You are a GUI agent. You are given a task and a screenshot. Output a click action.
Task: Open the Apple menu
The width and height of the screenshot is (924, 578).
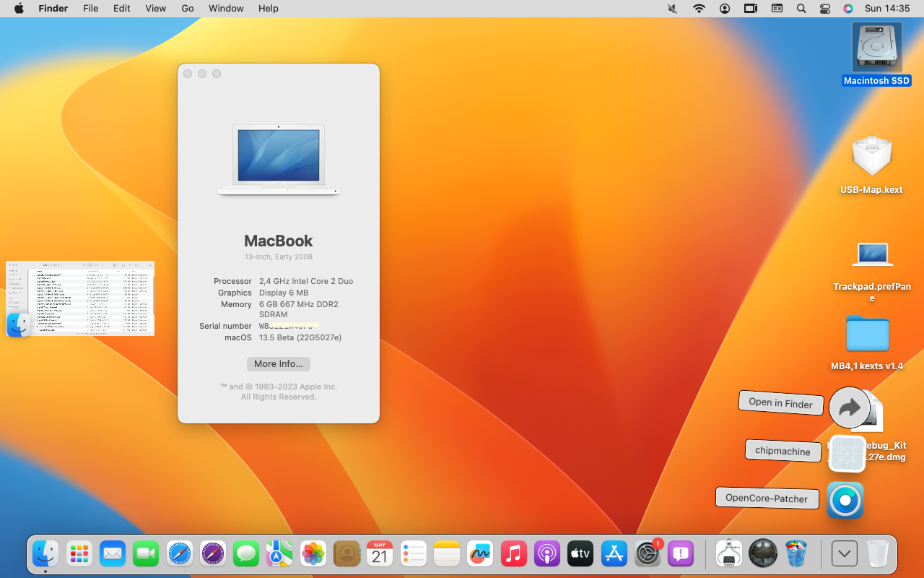tap(19, 9)
